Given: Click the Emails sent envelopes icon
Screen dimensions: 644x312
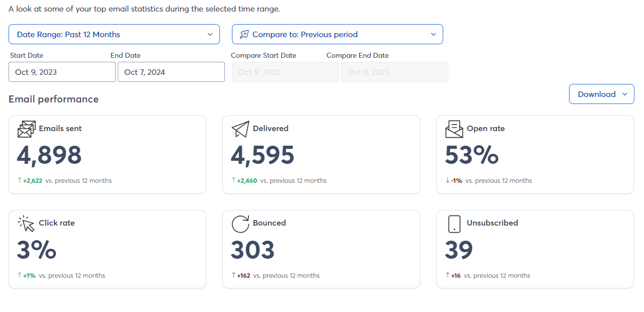Looking at the screenshot, I should [26, 129].
